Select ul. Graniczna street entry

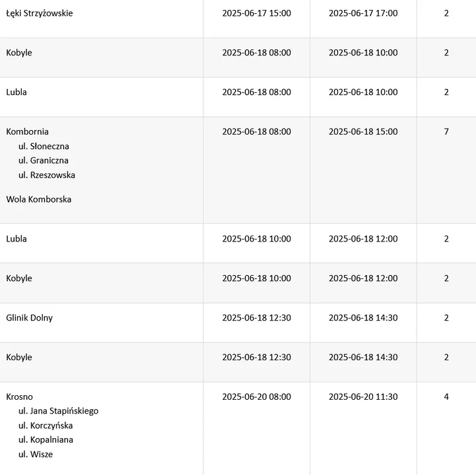[44, 160]
